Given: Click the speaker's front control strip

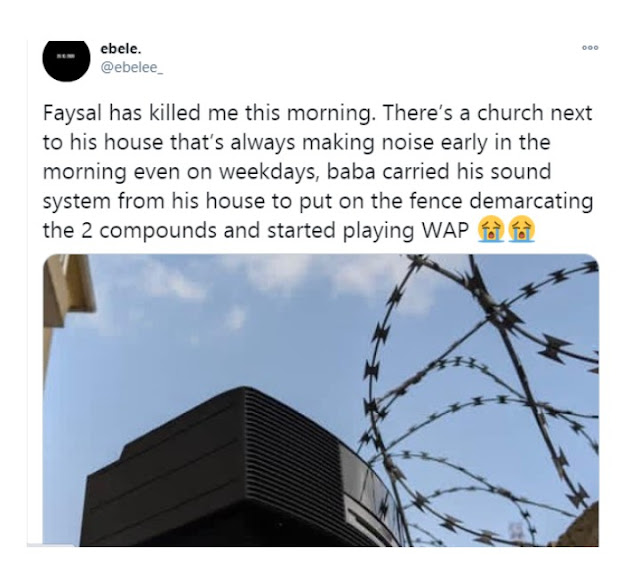Looking at the screenshot, I should click(371, 494).
